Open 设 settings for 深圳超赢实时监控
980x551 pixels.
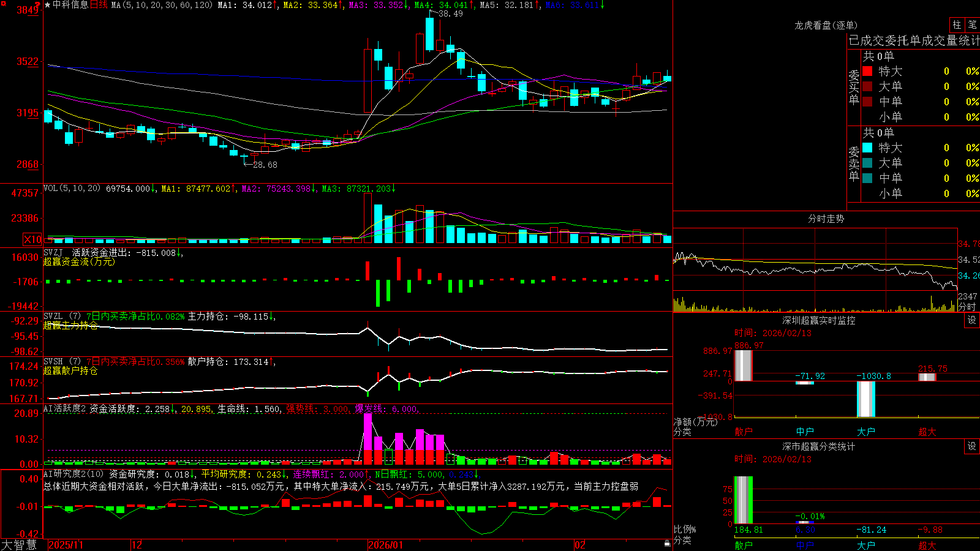[972, 320]
